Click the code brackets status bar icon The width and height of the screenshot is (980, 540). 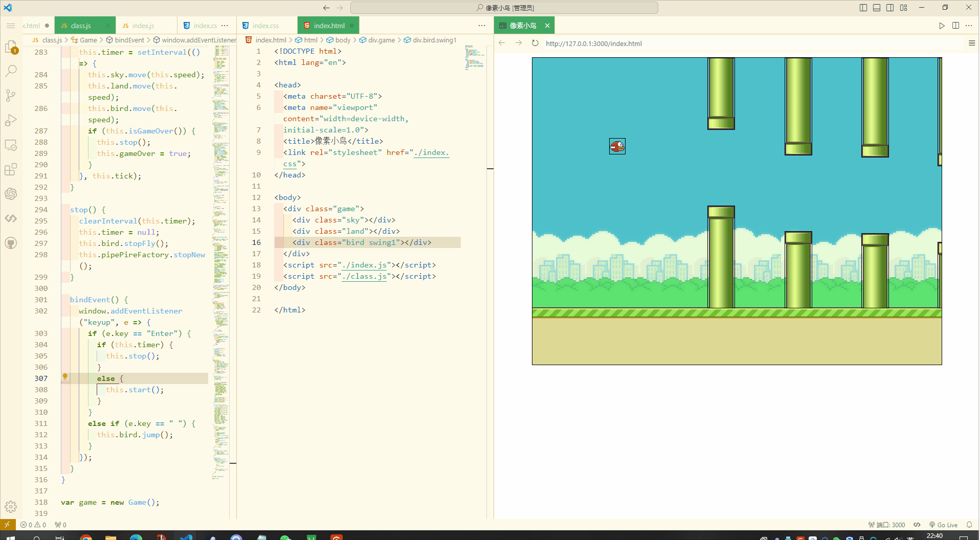[917, 525]
